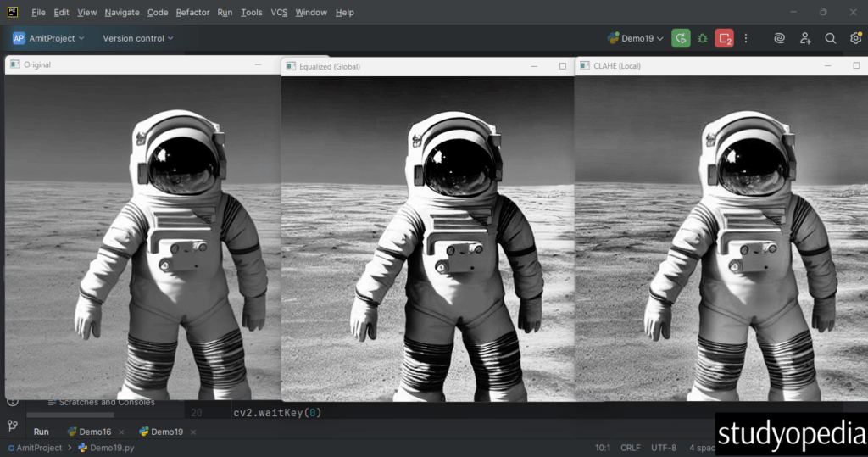Open the Refactor menu
The image size is (868, 457).
coord(192,12)
